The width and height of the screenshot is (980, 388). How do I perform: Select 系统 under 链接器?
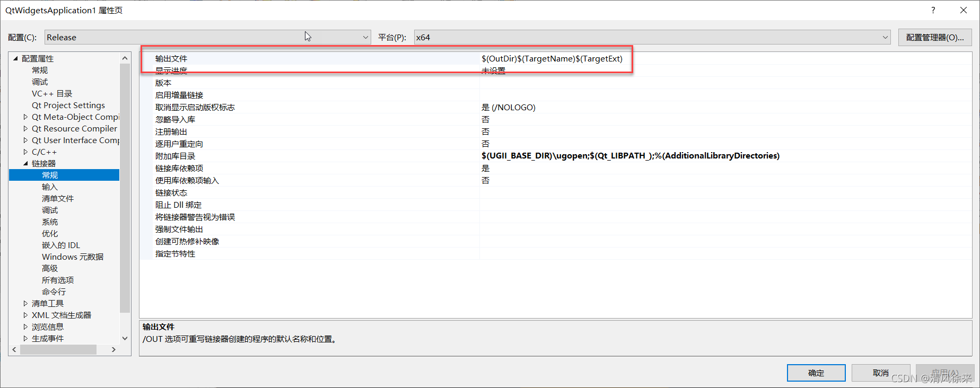coord(50,222)
